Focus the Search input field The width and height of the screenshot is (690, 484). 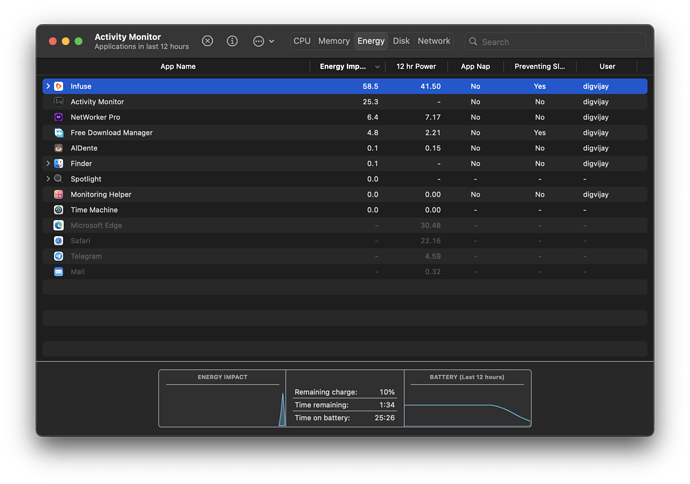555,41
